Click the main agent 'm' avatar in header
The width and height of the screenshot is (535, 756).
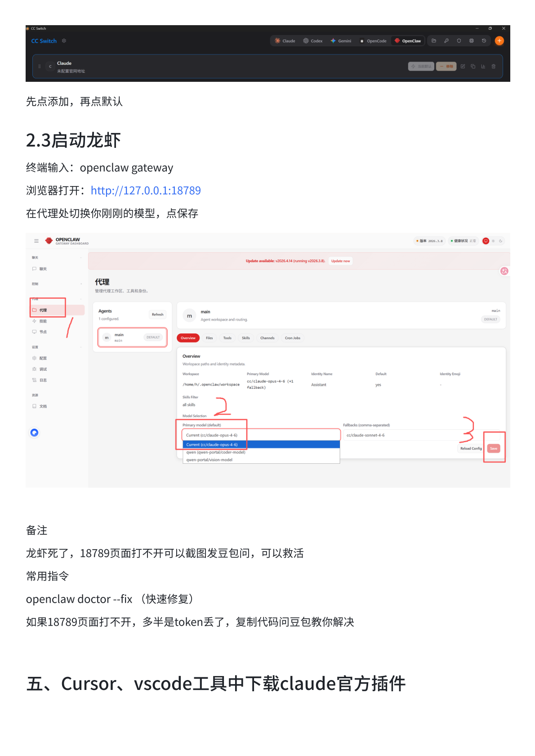click(x=190, y=316)
